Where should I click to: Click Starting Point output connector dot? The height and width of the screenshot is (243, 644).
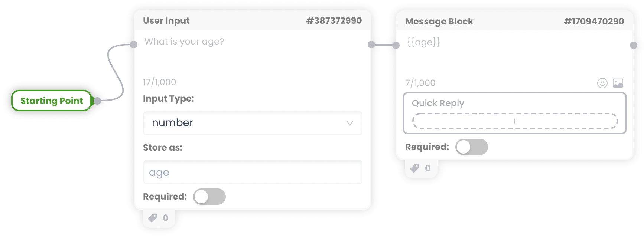(x=97, y=101)
